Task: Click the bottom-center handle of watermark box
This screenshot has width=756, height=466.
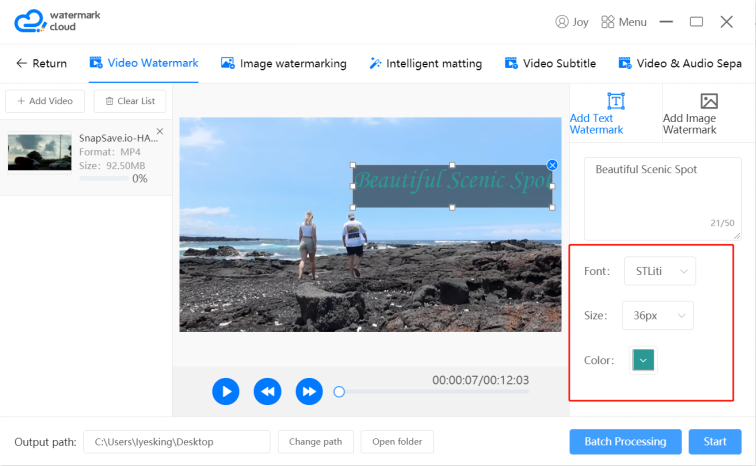Action: pos(452,208)
